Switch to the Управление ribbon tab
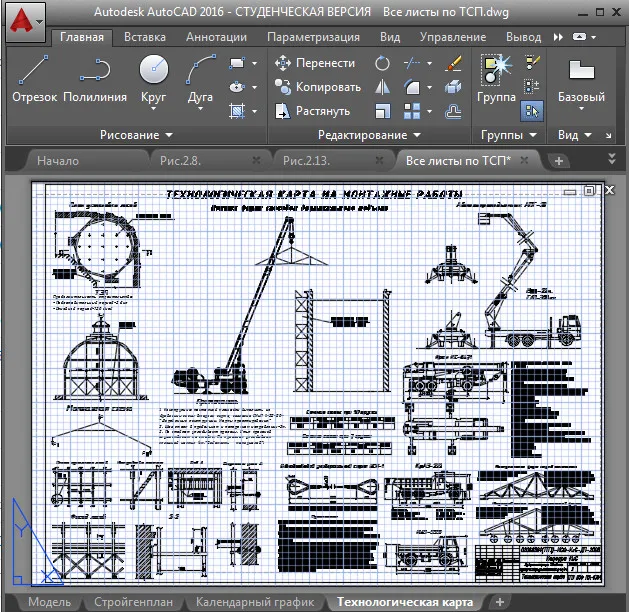Viewport: 629px width, 612px height. click(453, 37)
